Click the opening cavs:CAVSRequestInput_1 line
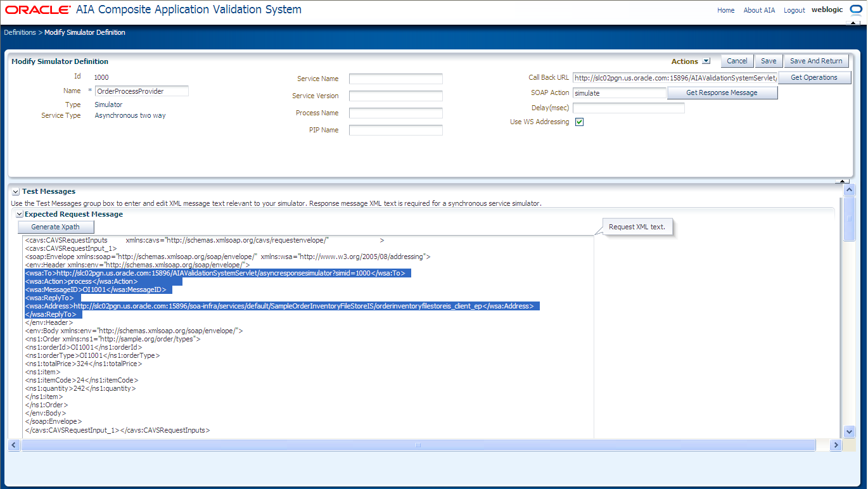This screenshot has width=868, height=489. (x=71, y=249)
